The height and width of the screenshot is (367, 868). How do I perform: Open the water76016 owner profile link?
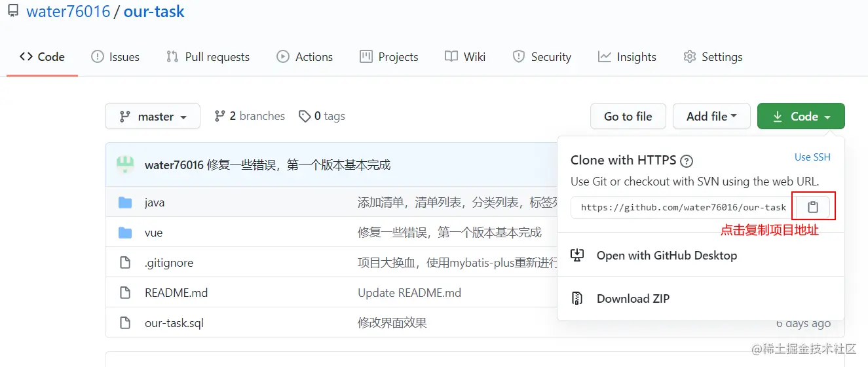click(68, 11)
